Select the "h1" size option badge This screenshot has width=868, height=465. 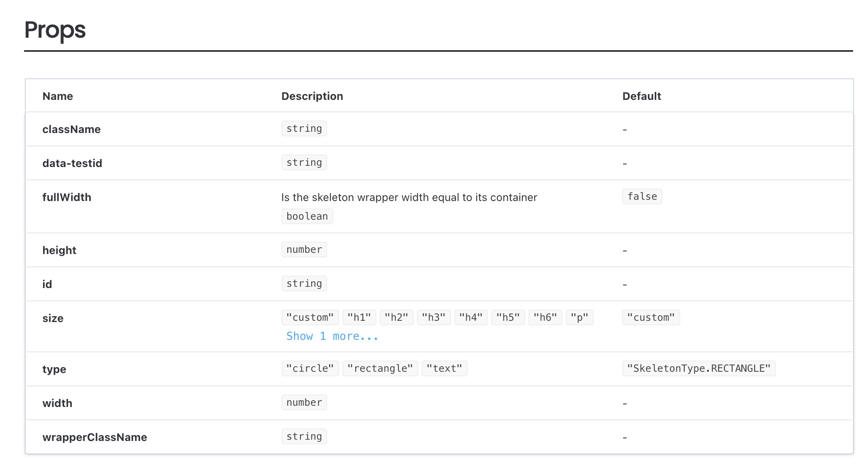pyautogui.click(x=359, y=317)
